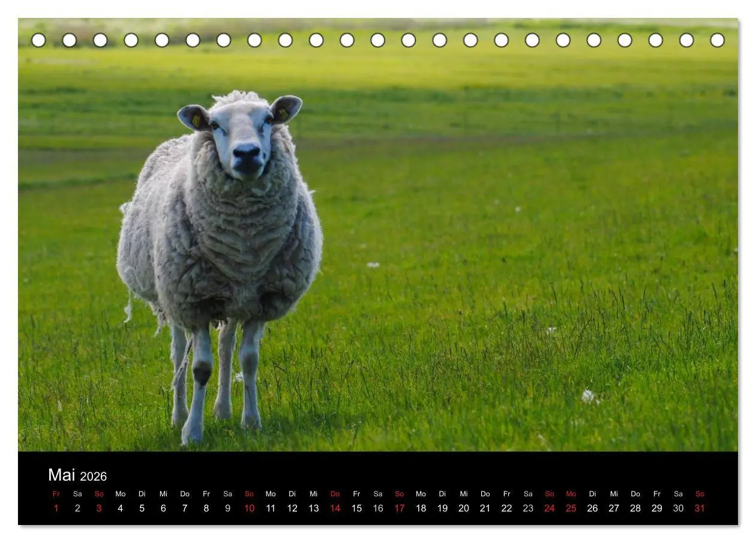Select date 22 in the calendar row
Image resolution: width=756 pixels, height=543 pixels.
click(506, 509)
